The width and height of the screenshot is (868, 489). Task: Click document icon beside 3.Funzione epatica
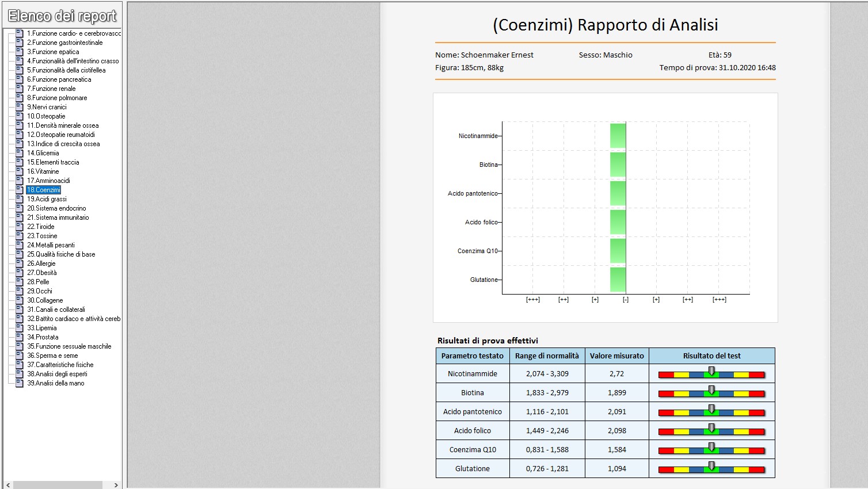tap(20, 52)
